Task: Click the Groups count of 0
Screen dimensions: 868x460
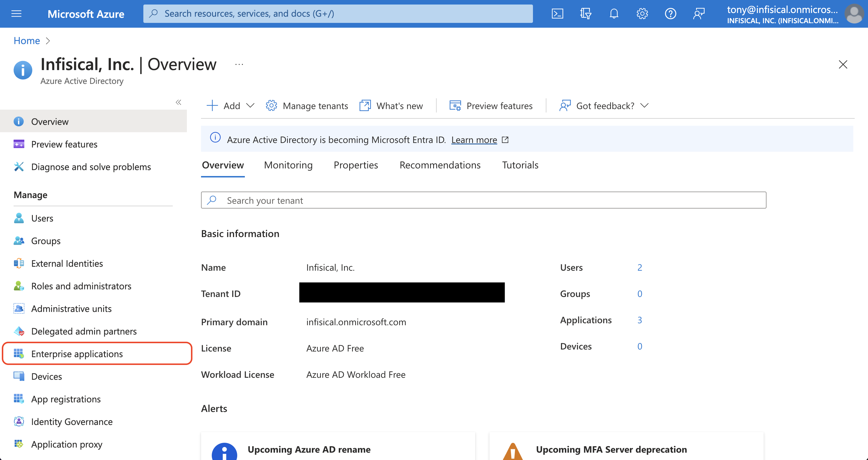Action: pyautogui.click(x=640, y=294)
